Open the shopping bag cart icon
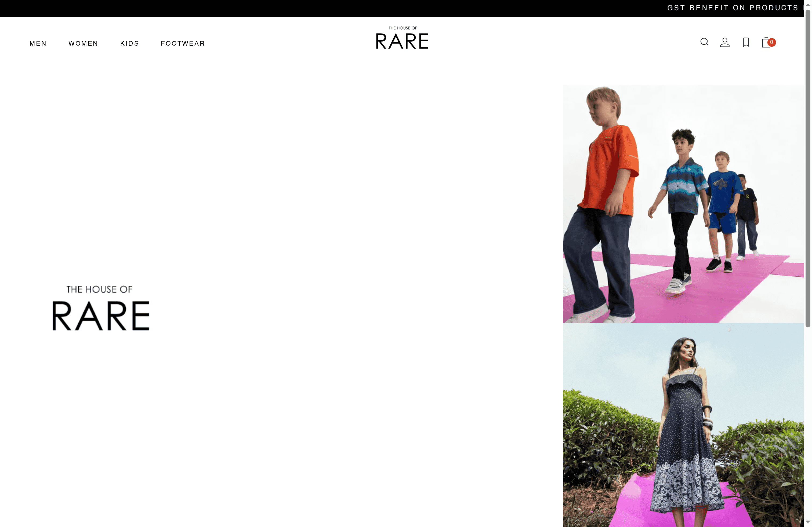The image size is (812, 527). click(768, 42)
